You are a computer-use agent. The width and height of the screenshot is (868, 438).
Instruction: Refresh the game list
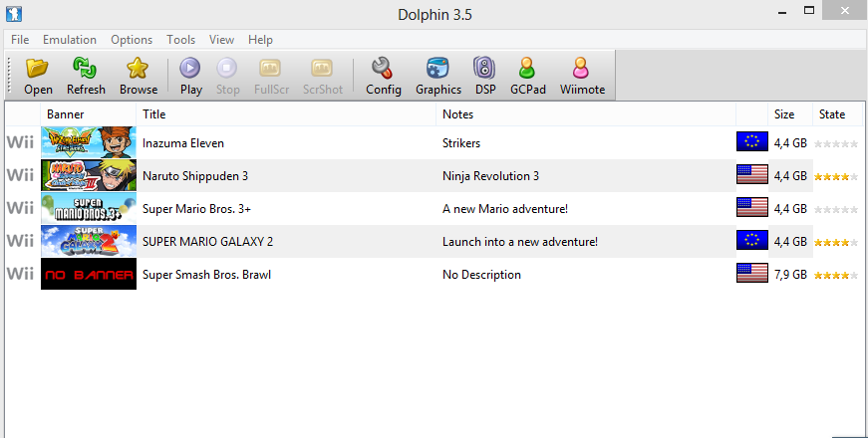tap(86, 69)
